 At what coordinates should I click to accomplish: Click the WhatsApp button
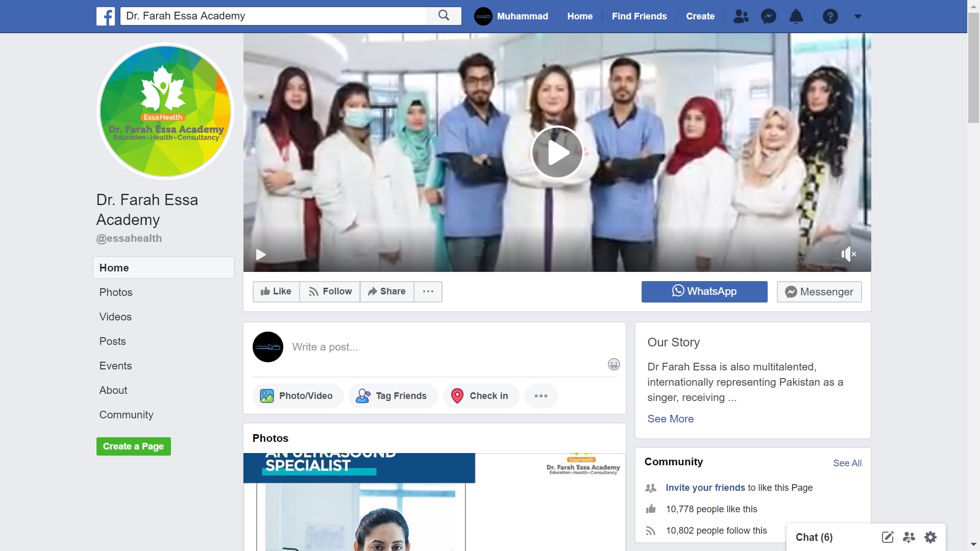point(704,291)
